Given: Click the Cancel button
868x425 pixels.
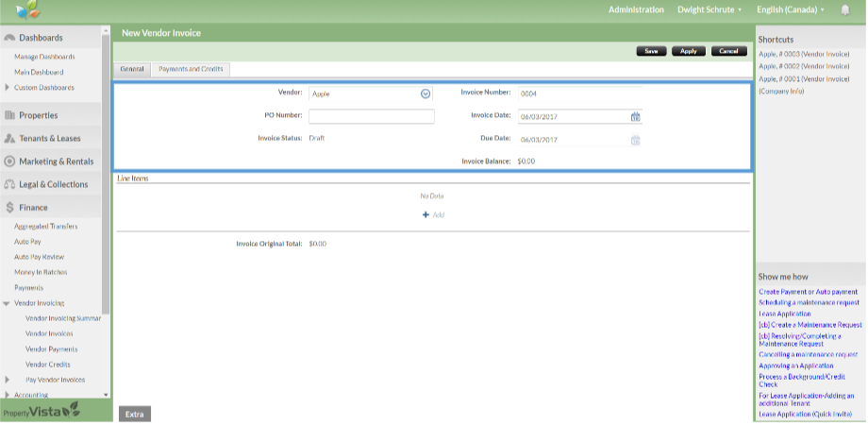Looking at the screenshot, I should point(728,51).
